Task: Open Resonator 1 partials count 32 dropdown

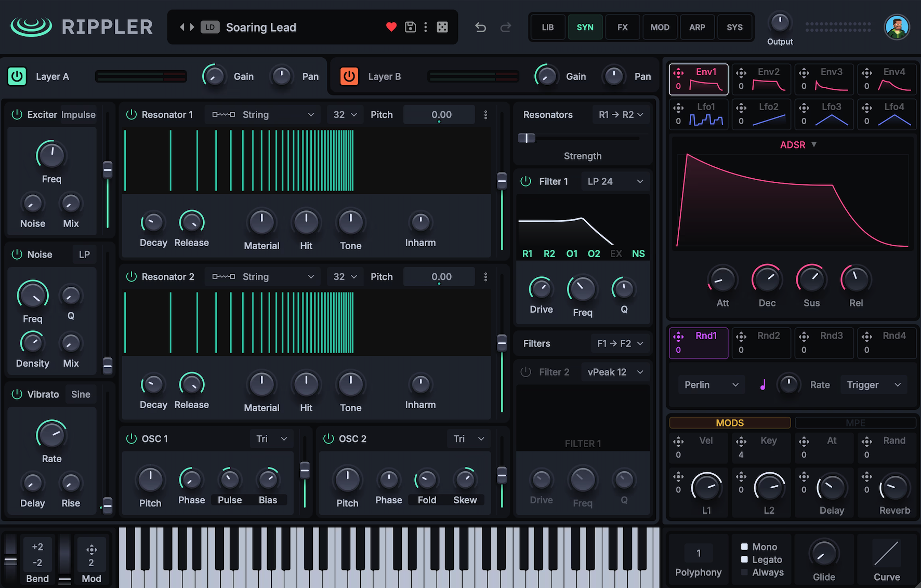Action: point(345,115)
